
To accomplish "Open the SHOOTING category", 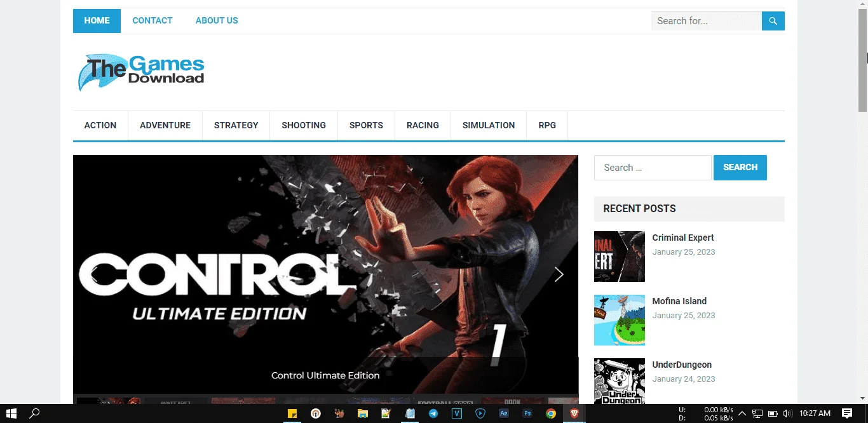I will pos(304,126).
